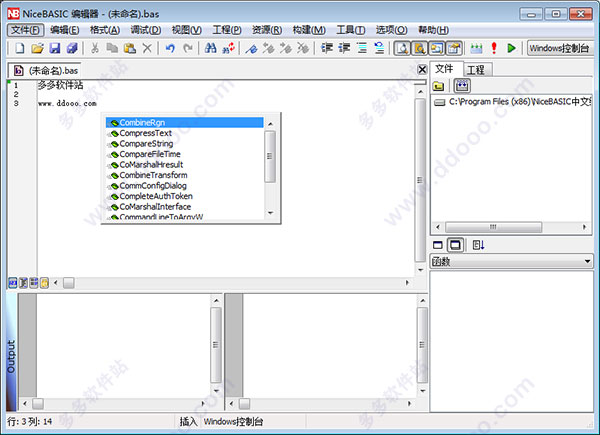Screen dimensions: 600x435
Task: Click the format code lines icon
Action: (362, 48)
